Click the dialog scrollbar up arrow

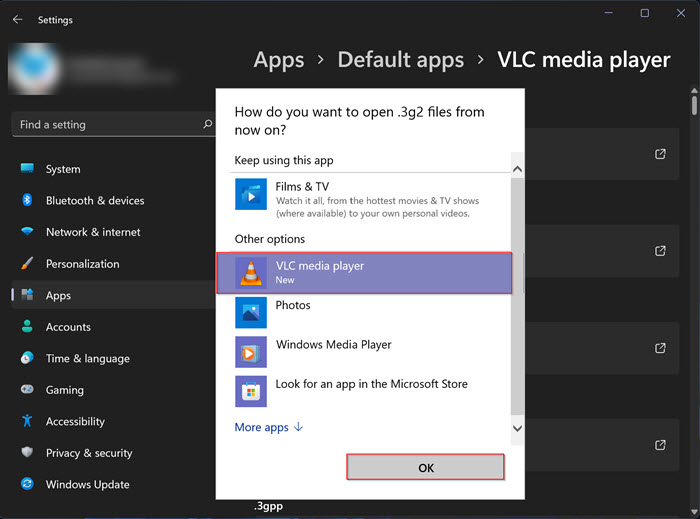point(517,169)
